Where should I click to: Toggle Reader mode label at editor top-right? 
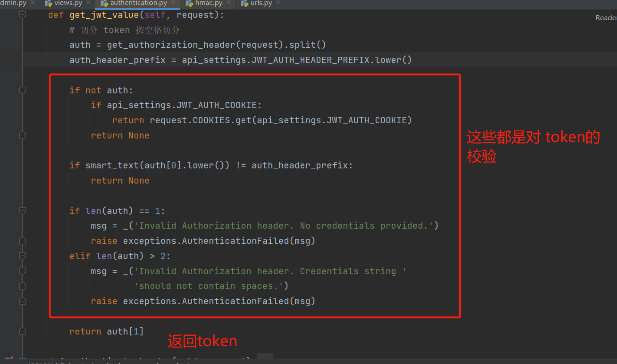[x=606, y=18]
